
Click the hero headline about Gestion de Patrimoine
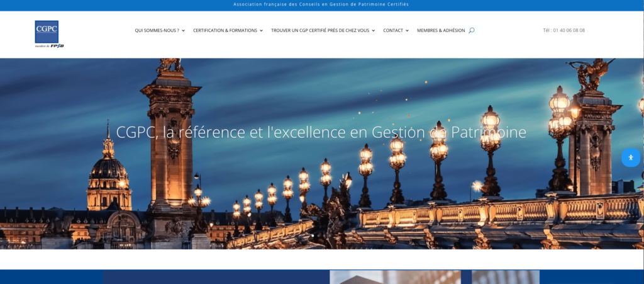coord(321,132)
